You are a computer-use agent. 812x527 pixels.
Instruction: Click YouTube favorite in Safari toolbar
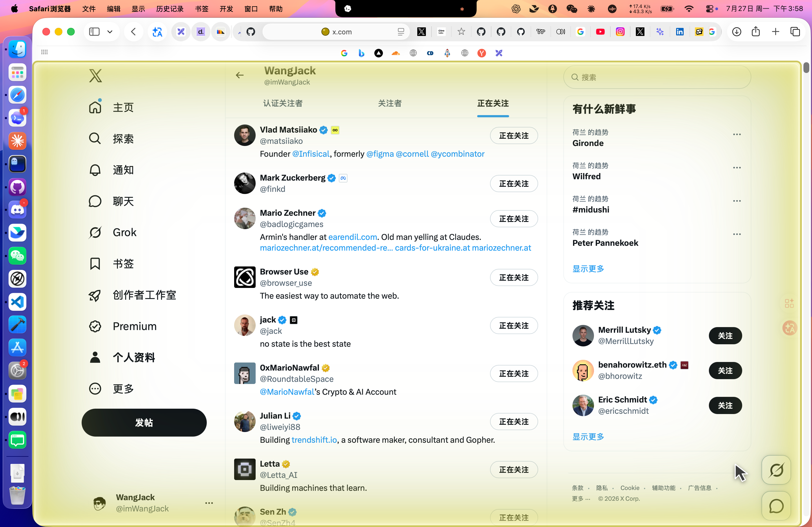(600, 32)
